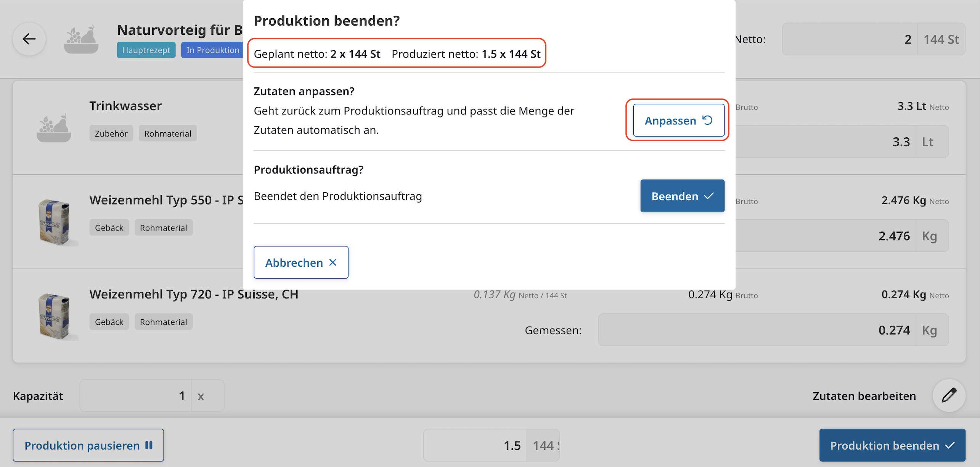Click the produced amount 1.5 field

tap(475, 445)
